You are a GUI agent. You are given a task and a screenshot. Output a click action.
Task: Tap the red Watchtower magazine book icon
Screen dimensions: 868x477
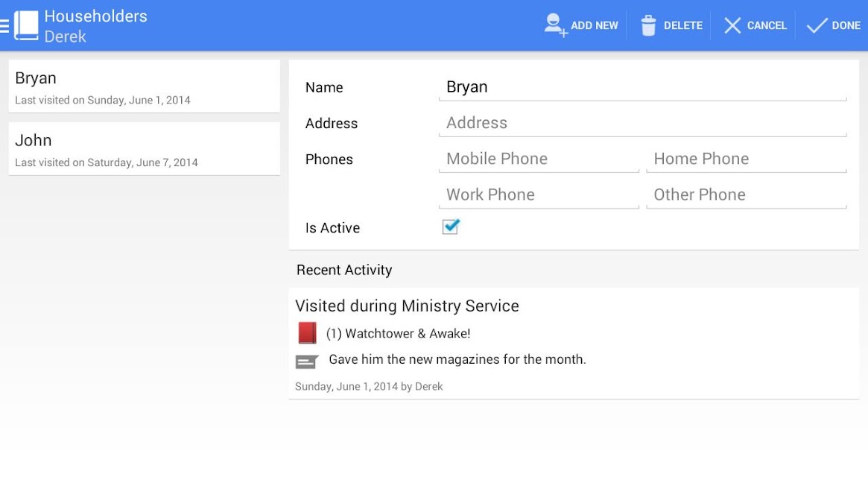tap(307, 333)
